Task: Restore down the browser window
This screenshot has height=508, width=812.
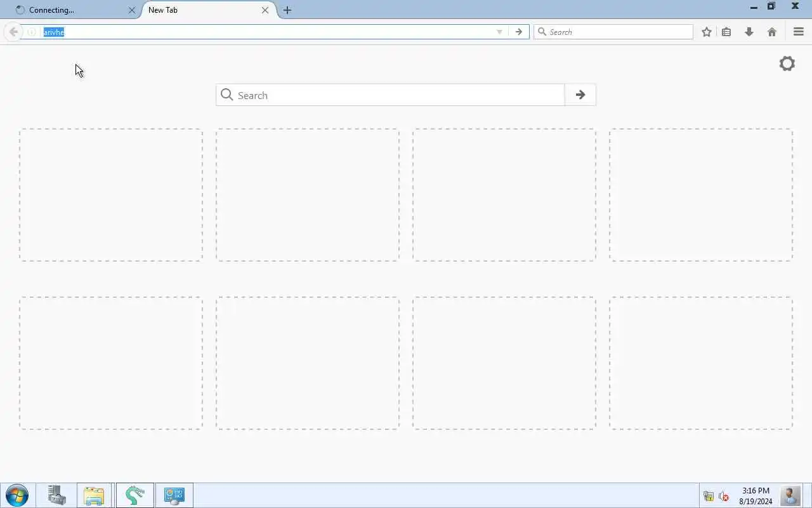Action: [x=771, y=6]
